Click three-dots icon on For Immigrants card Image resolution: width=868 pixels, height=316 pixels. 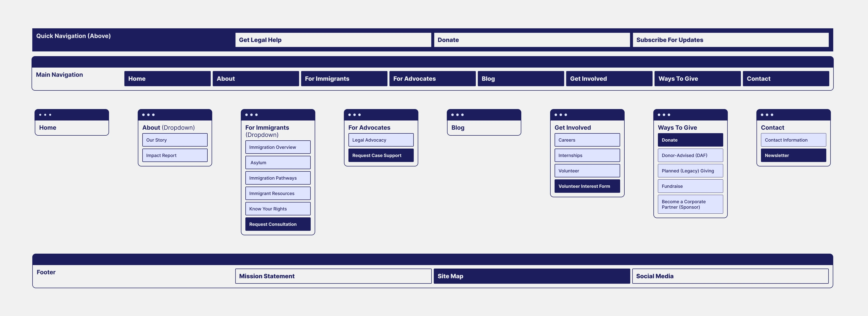pyautogui.click(x=251, y=115)
